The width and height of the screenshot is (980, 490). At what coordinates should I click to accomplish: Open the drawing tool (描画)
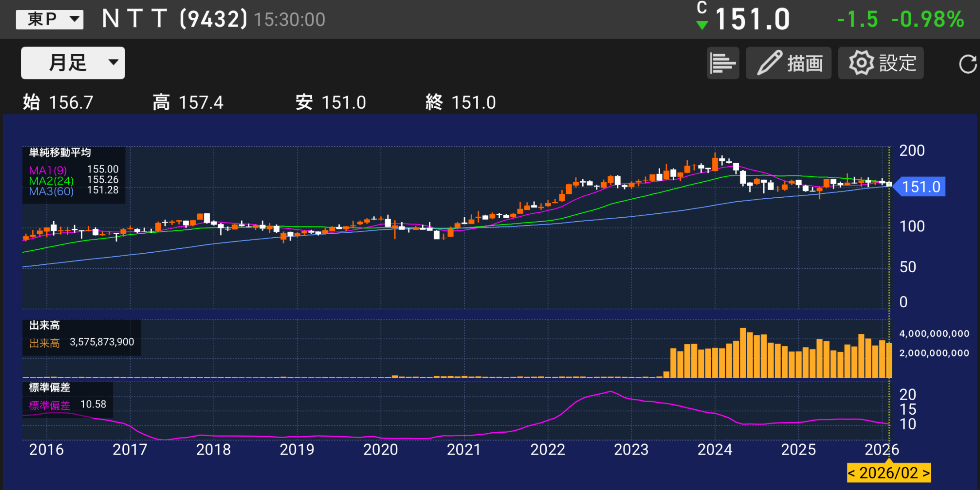pyautogui.click(x=788, y=63)
